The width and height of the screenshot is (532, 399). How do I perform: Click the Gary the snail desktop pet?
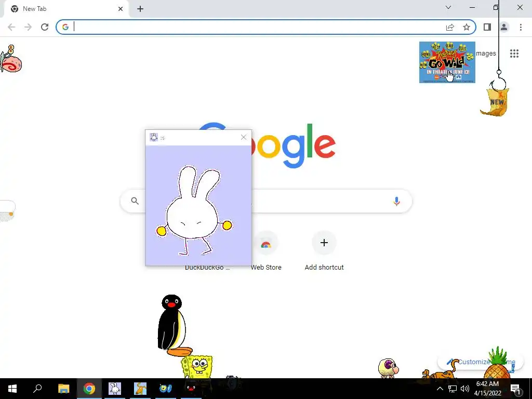coord(11,59)
